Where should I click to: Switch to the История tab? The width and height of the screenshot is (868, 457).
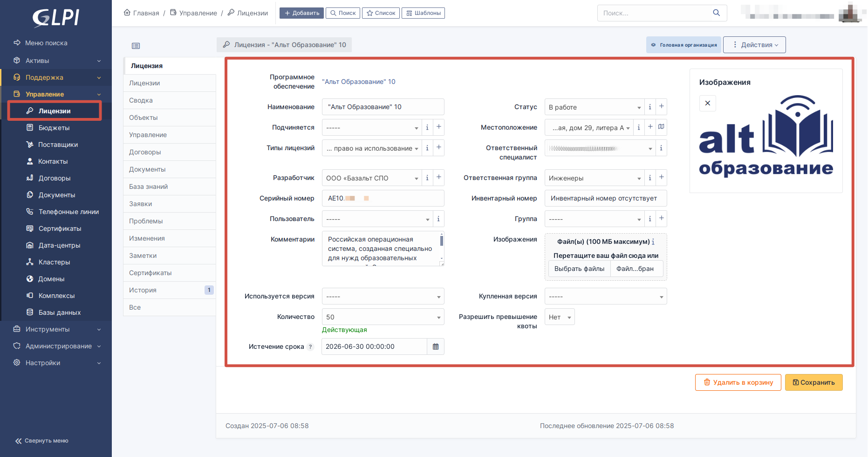coord(170,290)
